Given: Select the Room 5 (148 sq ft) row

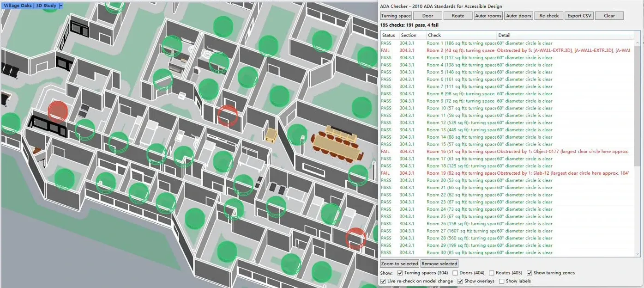Looking at the screenshot, I should pos(507,72).
